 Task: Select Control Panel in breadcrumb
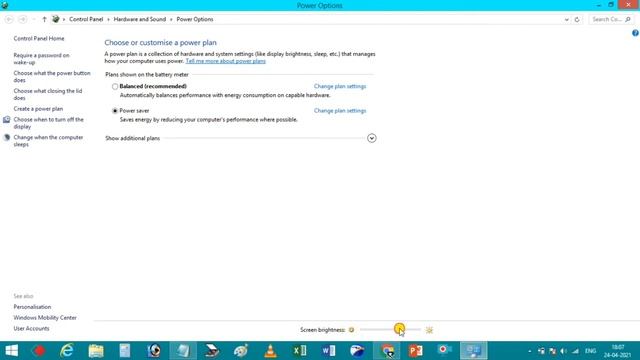86,19
